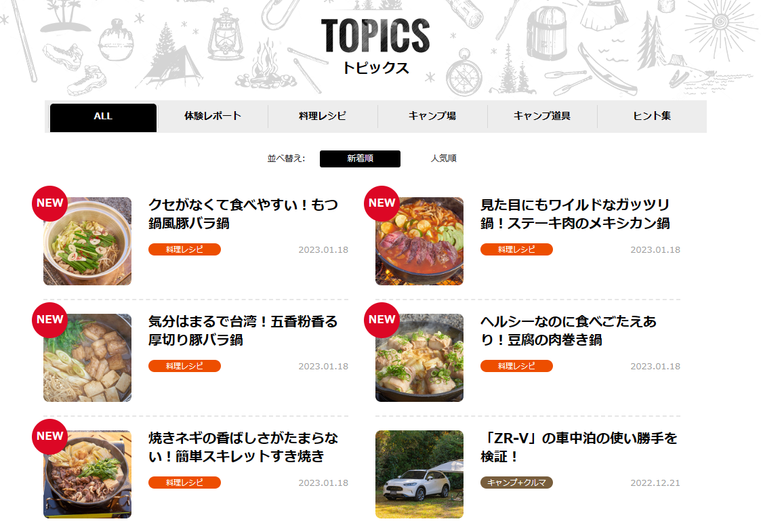Open the 料理レシピ tab
This screenshot has width=761, height=532.
(x=323, y=117)
